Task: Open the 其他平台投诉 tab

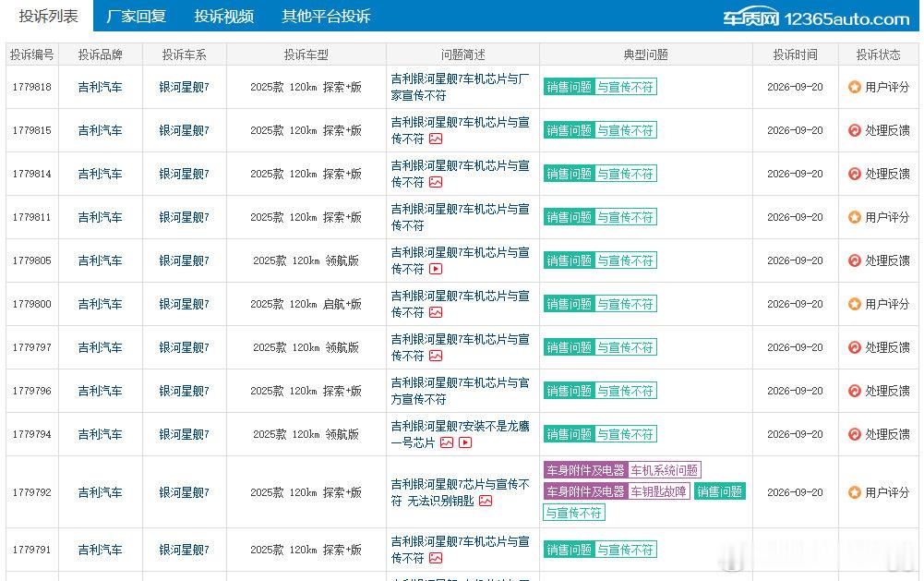Action: [326, 16]
